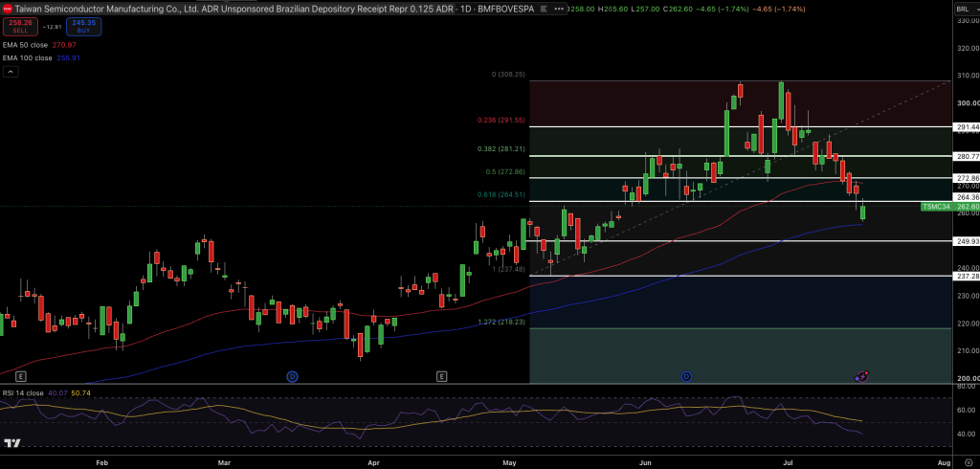
Task: Click the RSI purple value 40.07
Action: coord(56,392)
